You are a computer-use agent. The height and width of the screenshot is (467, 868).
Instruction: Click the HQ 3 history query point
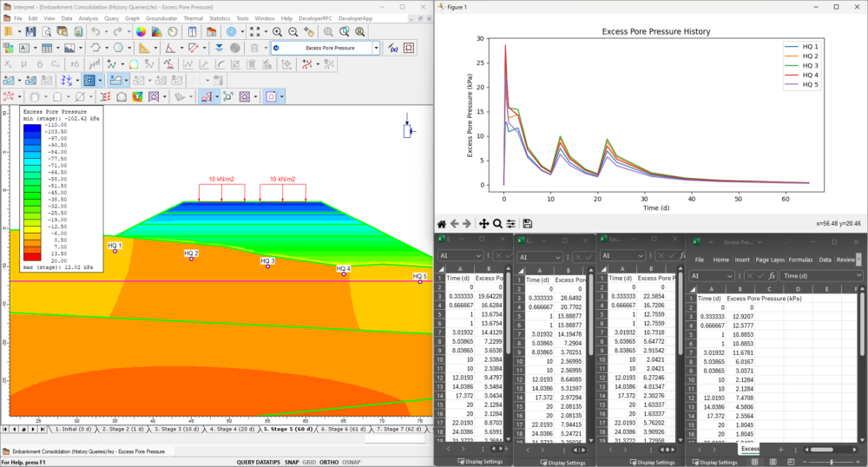267,266
